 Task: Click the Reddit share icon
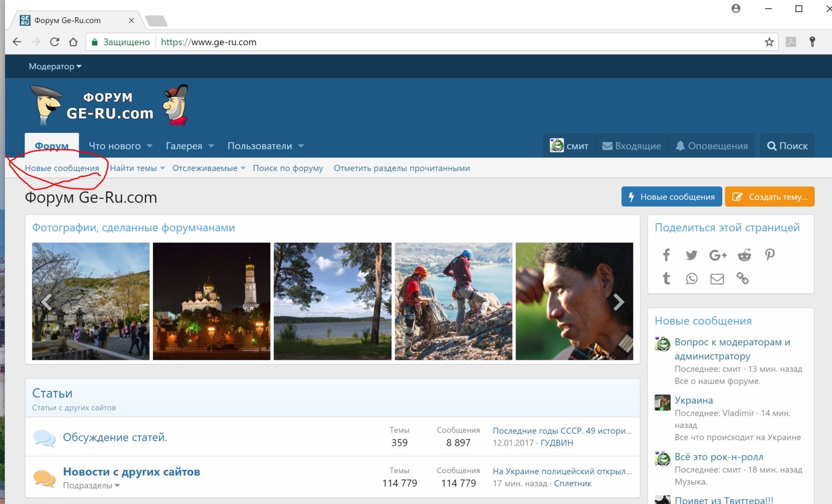click(744, 255)
